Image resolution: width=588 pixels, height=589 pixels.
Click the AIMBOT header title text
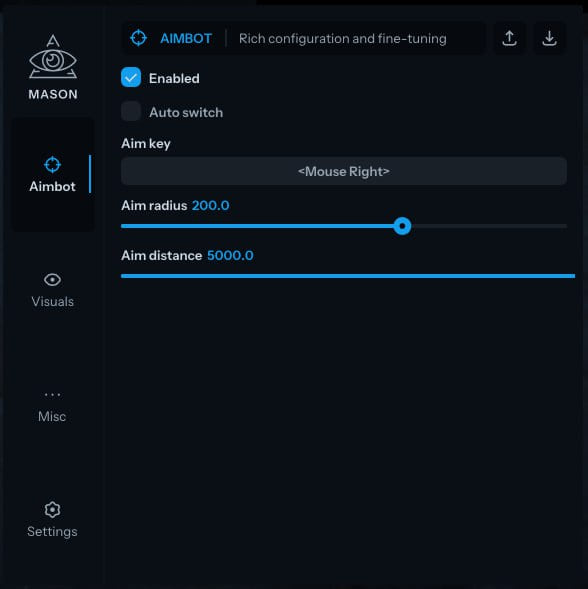[186, 38]
